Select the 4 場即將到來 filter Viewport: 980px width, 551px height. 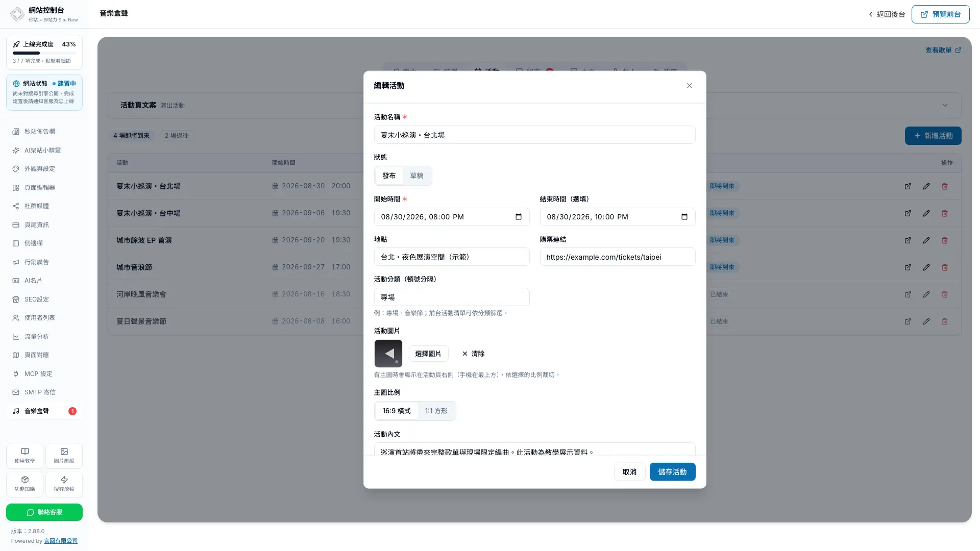point(131,136)
